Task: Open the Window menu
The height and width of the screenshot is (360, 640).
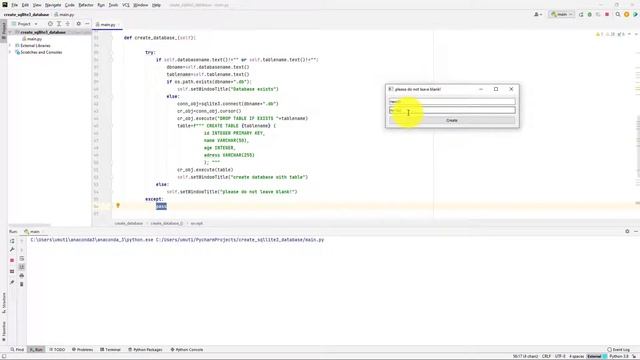Action: [x=141, y=5]
